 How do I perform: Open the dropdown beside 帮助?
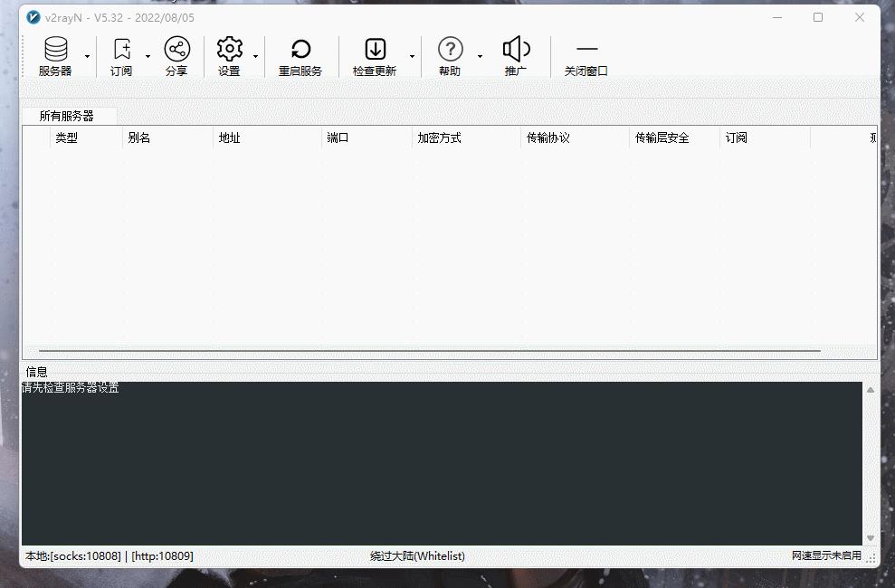[480, 56]
